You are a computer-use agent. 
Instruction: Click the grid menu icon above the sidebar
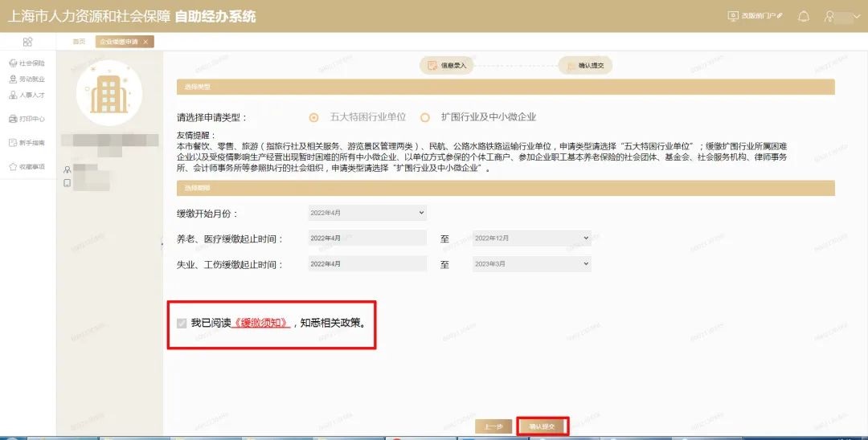[x=27, y=42]
